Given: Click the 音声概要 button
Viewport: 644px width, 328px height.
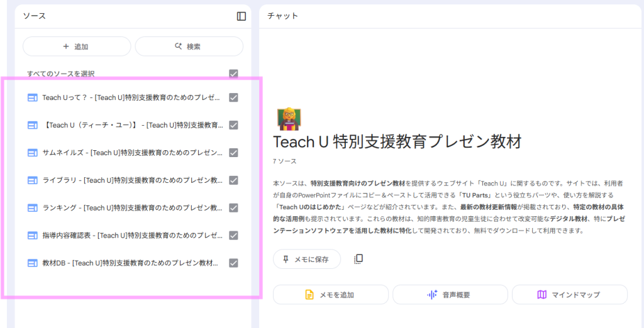Looking at the screenshot, I should (x=450, y=294).
